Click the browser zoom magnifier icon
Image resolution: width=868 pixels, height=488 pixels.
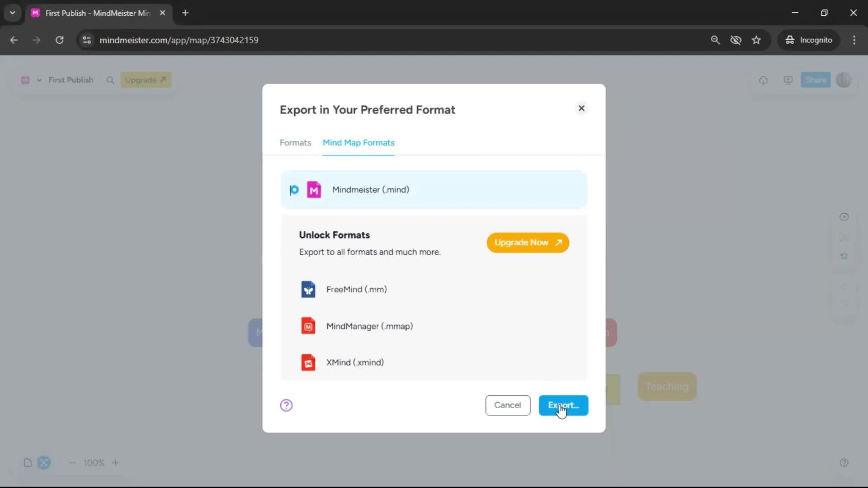715,40
